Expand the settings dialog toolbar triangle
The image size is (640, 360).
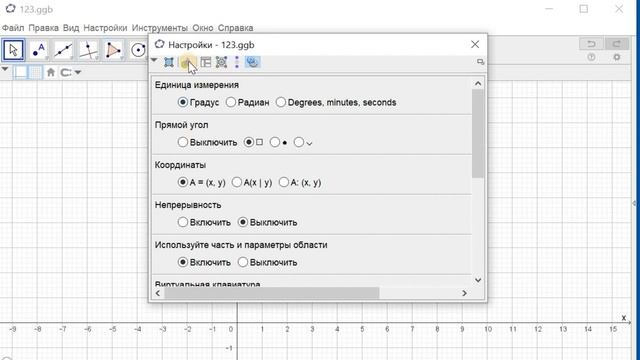click(154, 60)
